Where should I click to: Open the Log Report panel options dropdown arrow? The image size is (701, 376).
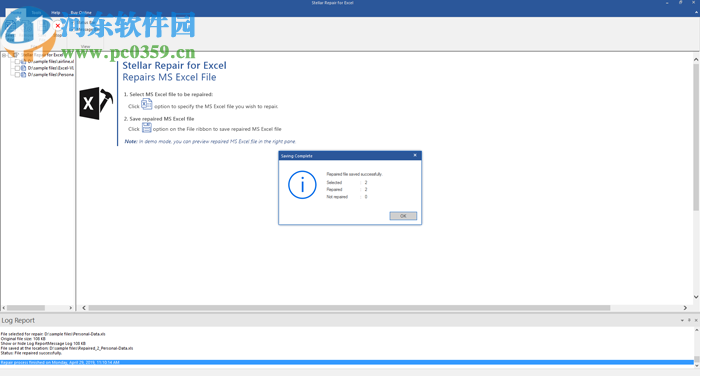682,320
